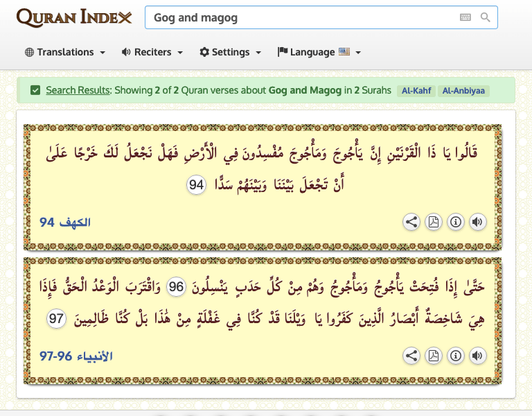532x416 pixels.
Task: Play audio for Al-Kahf verse 94
Action: point(477,222)
